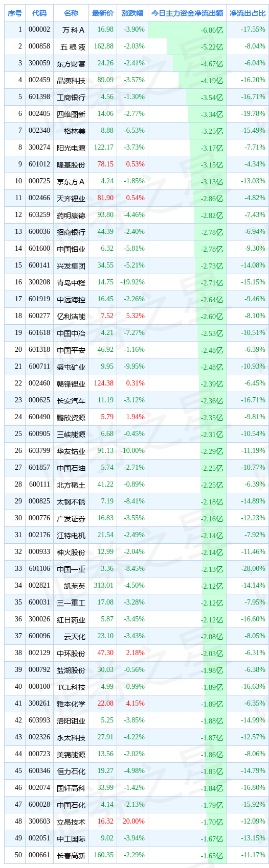Screen dimensions: 269x868
Task: Select stock name 招商银行
Action: (x=71, y=232)
